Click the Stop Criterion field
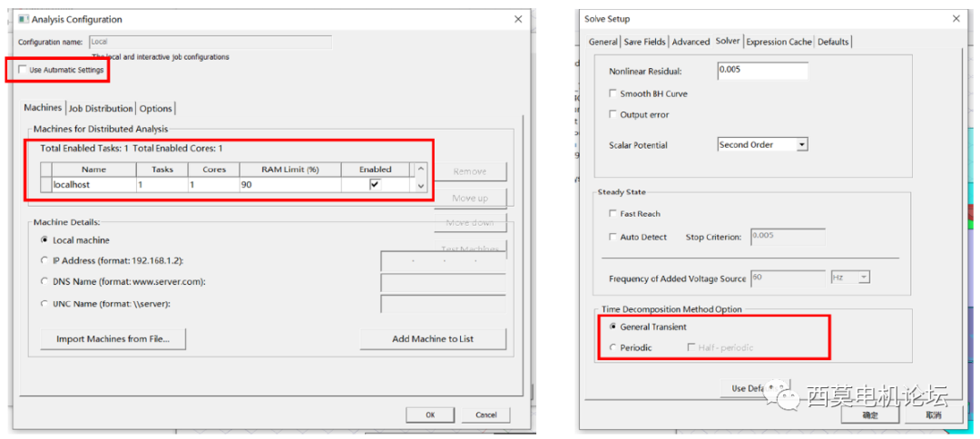The image size is (980, 439). pos(788,237)
